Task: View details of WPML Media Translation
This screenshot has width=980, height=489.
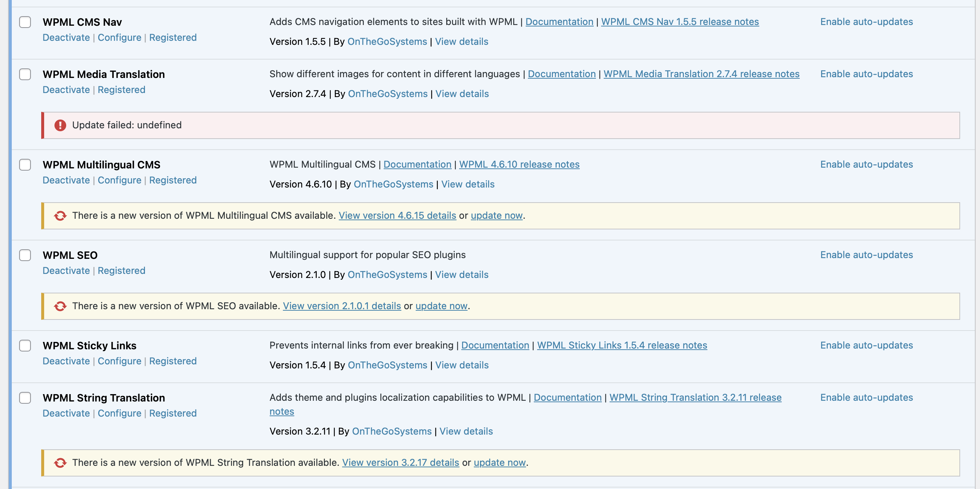Action: coord(462,93)
